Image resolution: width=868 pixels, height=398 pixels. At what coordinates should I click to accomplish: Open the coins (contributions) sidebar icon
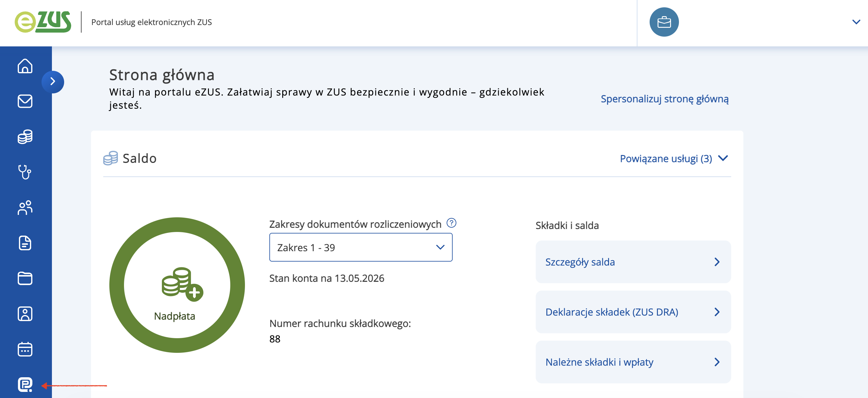coord(25,137)
